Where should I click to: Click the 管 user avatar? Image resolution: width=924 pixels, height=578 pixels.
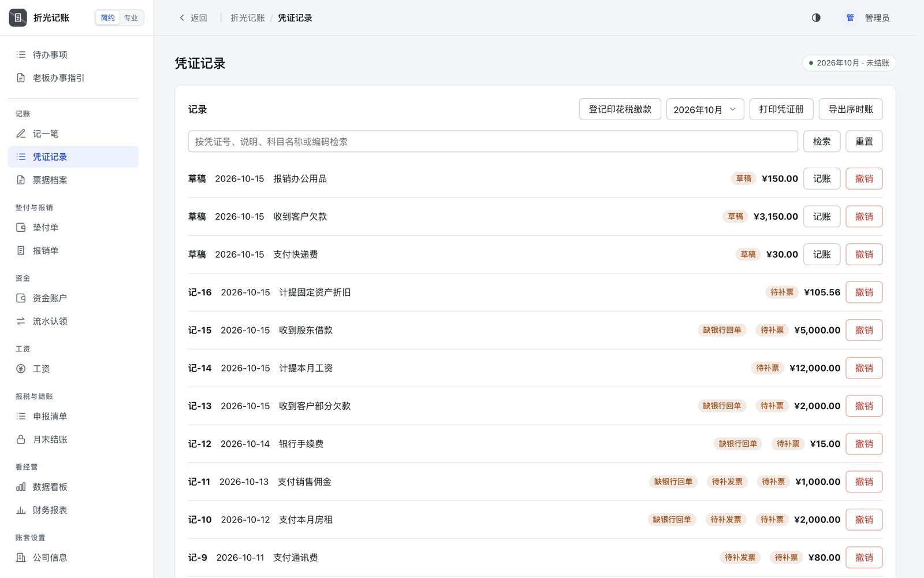(x=850, y=18)
